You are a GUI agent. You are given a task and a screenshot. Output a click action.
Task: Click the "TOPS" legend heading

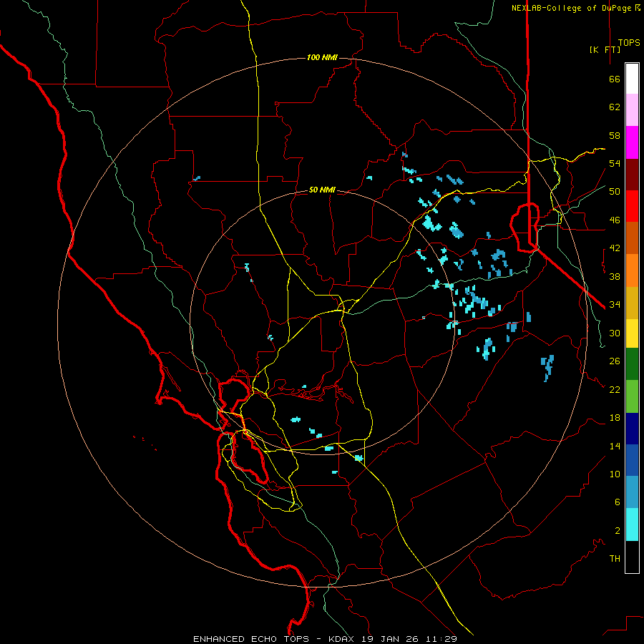click(629, 43)
